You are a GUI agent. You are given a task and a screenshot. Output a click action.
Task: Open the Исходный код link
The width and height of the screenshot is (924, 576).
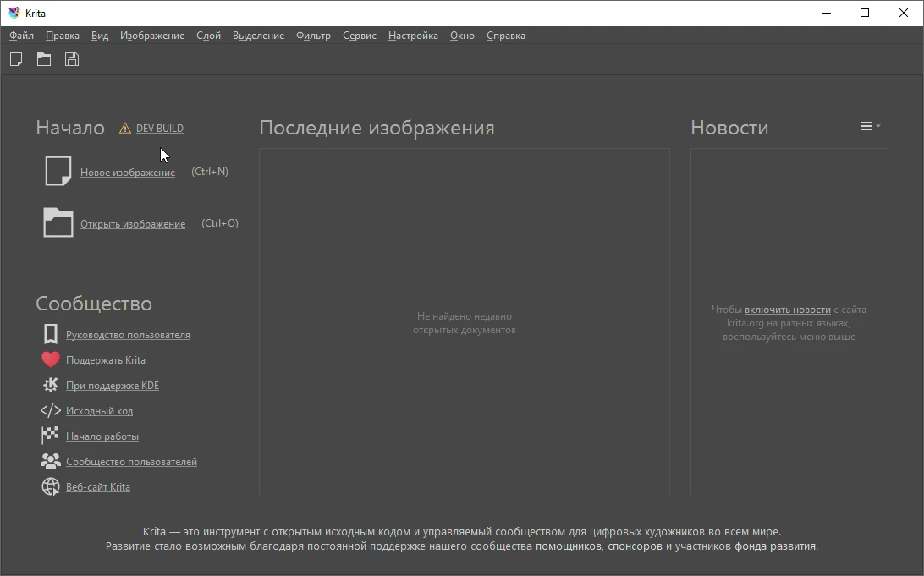[99, 410]
